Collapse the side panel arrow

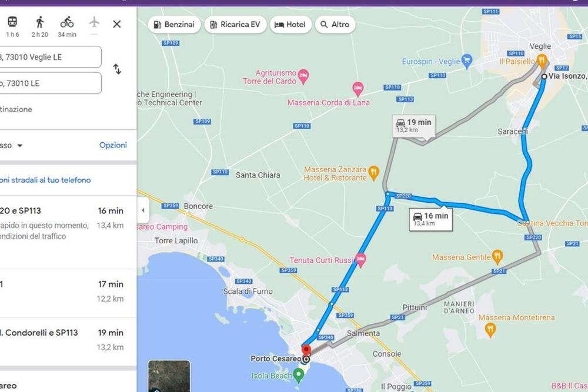point(142,210)
